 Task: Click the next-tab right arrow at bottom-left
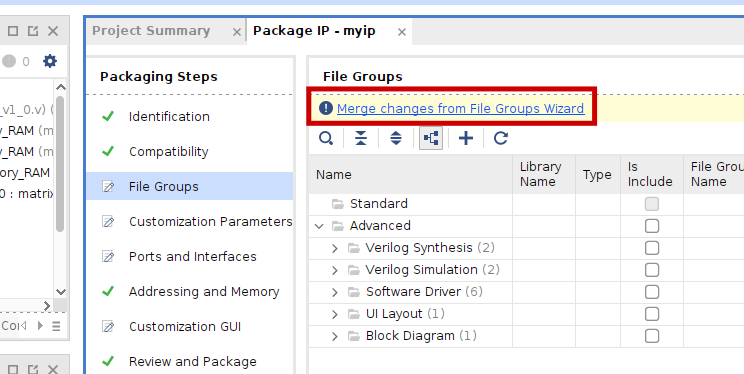(x=40, y=326)
